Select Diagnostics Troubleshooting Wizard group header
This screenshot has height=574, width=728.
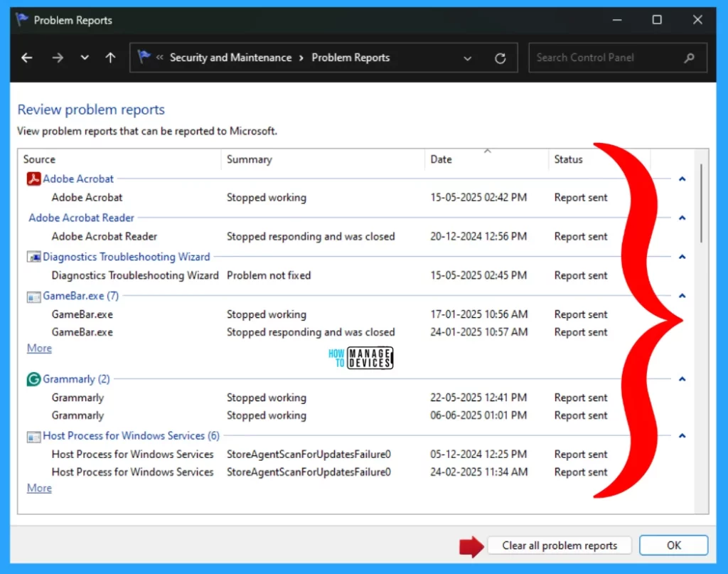pyautogui.click(x=127, y=257)
